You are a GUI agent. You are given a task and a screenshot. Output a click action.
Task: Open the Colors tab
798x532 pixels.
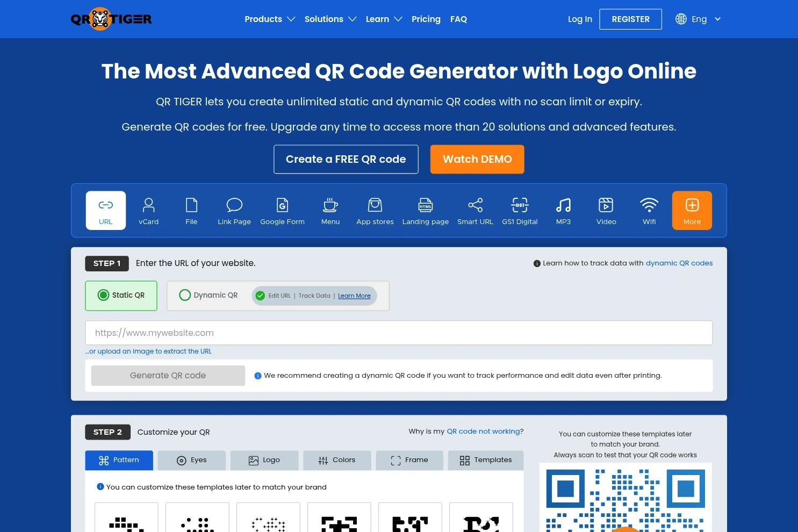point(337,460)
